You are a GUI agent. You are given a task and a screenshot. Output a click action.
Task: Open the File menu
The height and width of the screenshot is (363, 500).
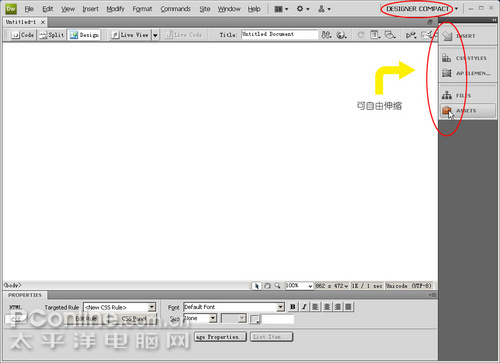(29, 9)
